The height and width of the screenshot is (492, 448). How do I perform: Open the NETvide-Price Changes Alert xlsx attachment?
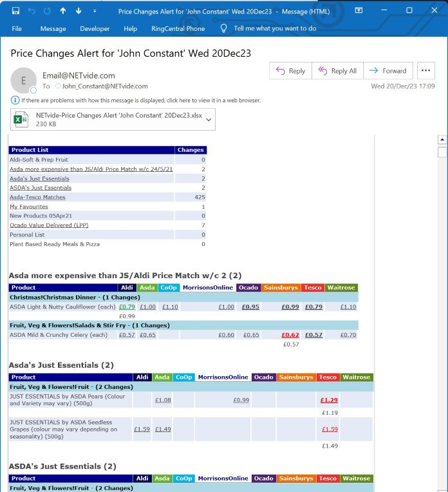coord(113,119)
